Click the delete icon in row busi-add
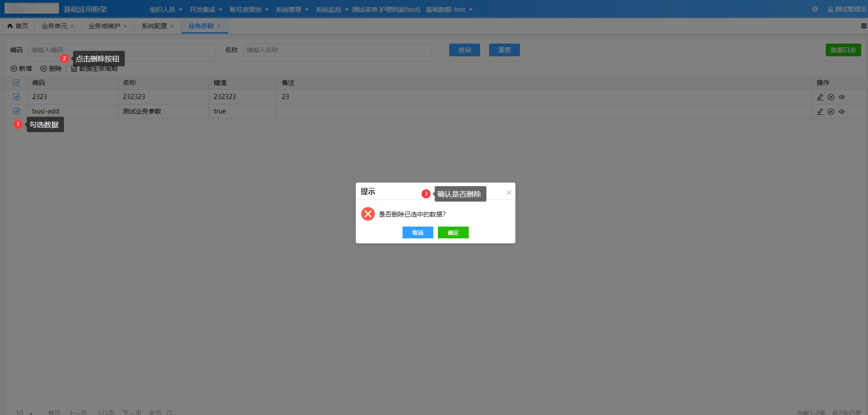The image size is (868, 415). coord(831,112)
